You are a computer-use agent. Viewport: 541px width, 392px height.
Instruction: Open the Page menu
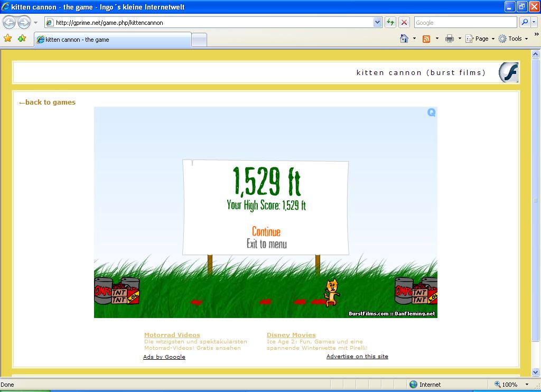(480, 39)
